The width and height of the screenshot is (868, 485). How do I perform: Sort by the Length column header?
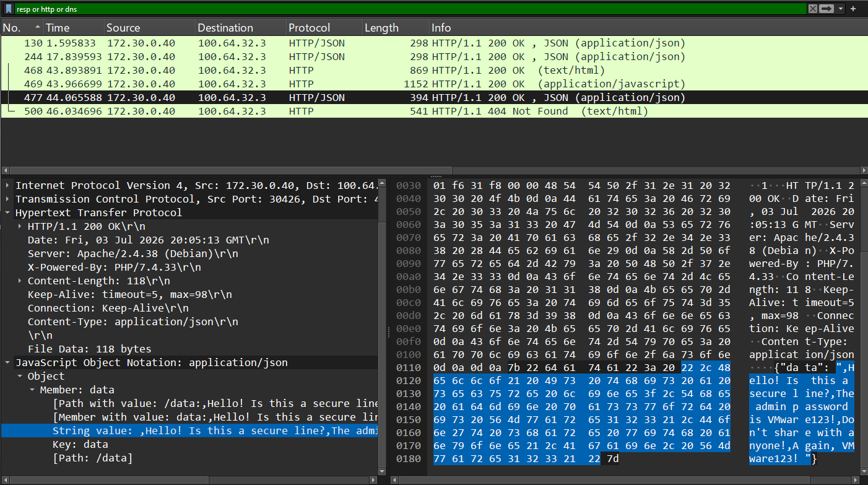point(396,28)
